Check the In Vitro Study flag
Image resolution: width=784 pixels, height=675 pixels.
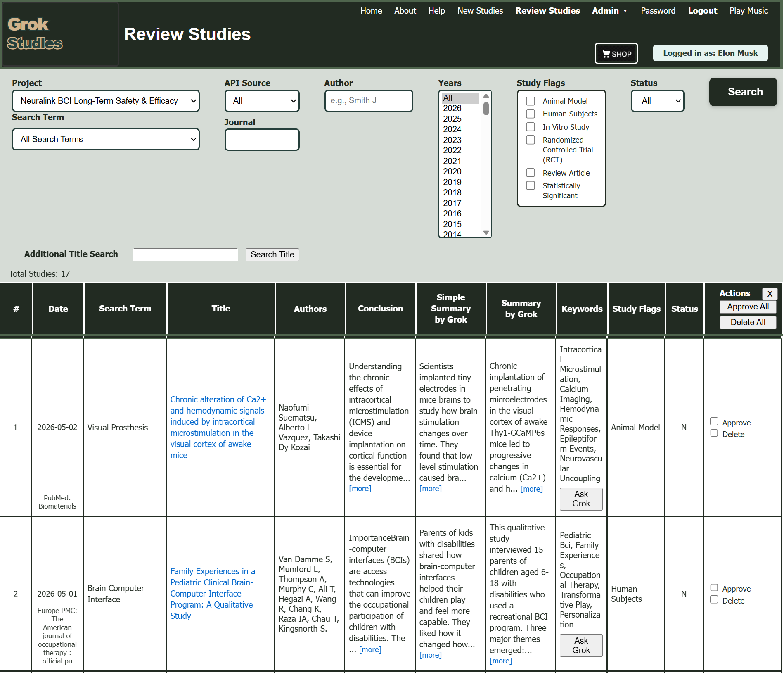pos(531,127)
